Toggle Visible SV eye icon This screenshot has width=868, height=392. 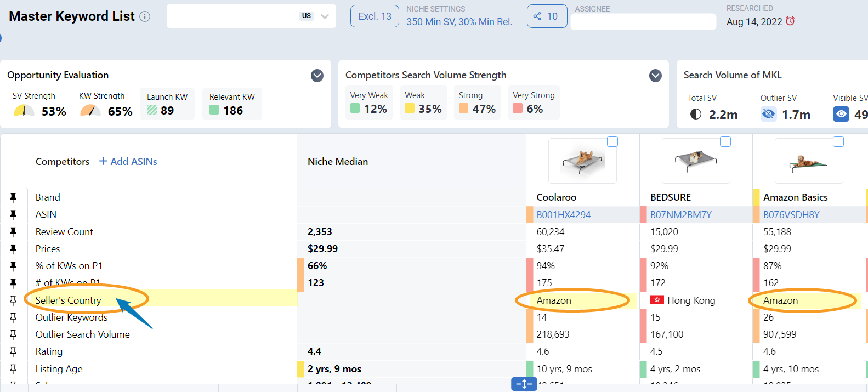coord(841,114)
